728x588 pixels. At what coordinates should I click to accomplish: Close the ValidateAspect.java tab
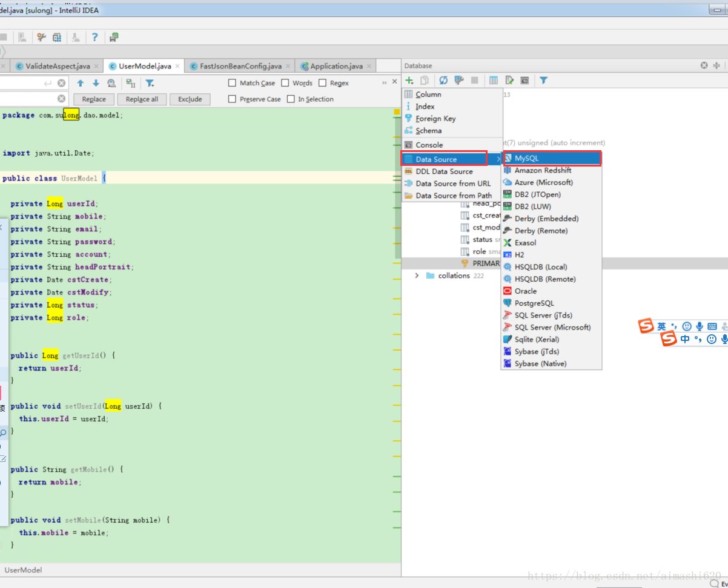96,66
